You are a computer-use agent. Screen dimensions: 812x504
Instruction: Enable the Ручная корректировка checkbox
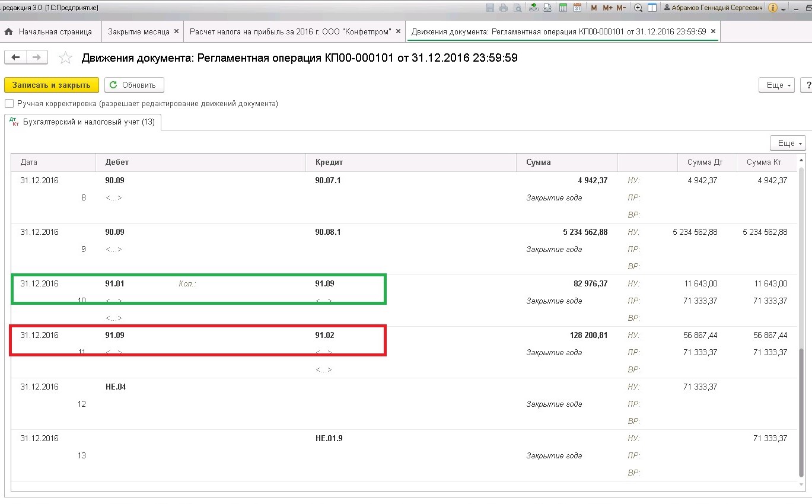coord(9,104)
